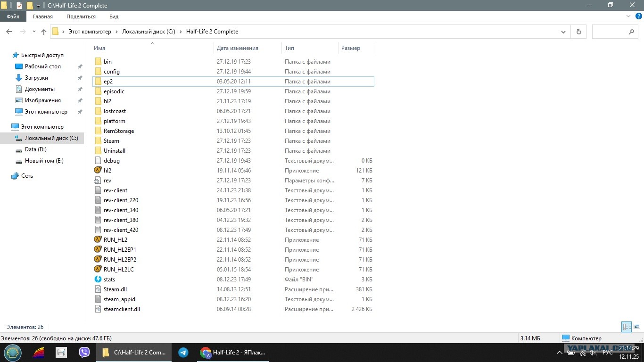
Task: Switch to the large thumbnails view
Action: [x=636, y=327]
